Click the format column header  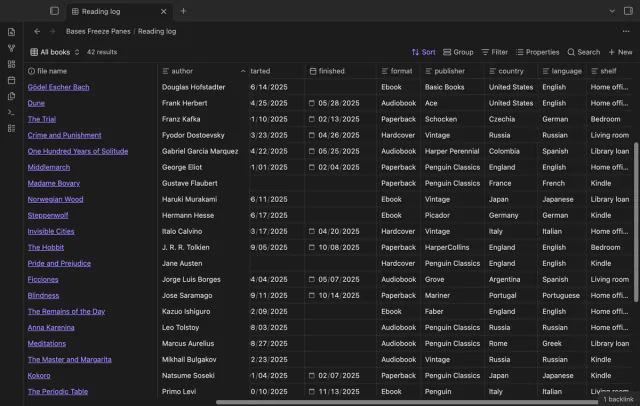click(399, 71)
